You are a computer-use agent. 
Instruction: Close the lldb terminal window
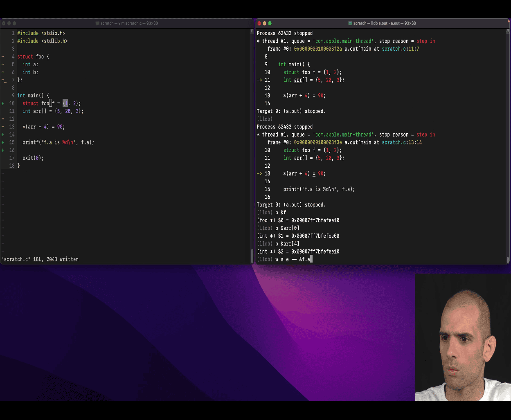tap(259, 23)
